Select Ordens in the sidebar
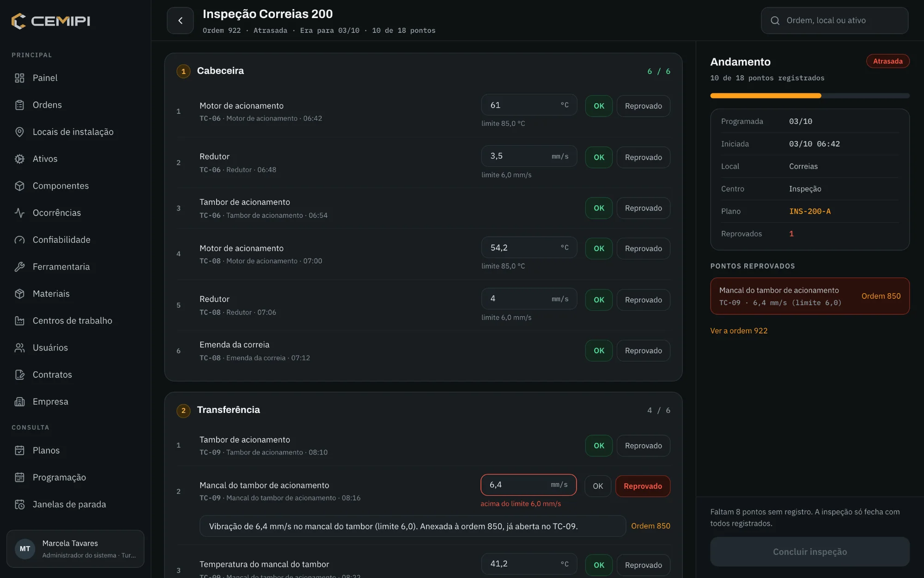 (75, 105)
